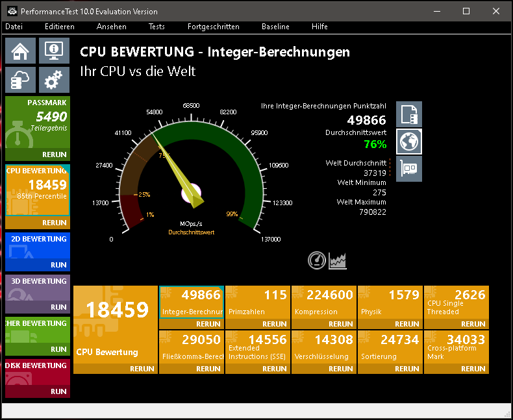Open the Baseline menu
This screenshot has width=513, height=420.
pos(275,27)
